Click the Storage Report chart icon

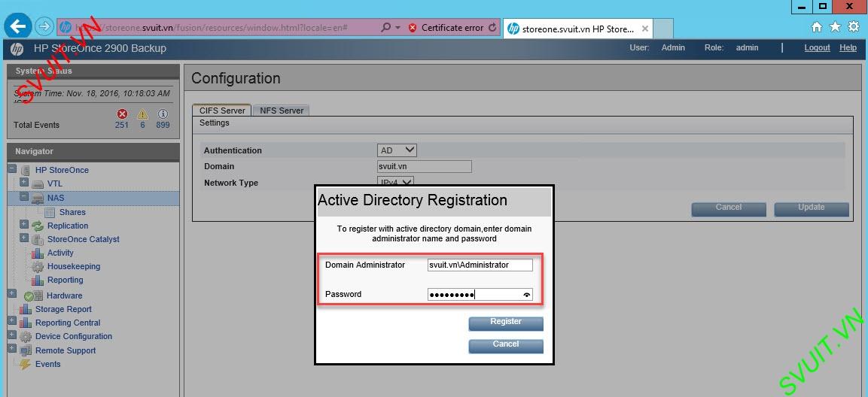point(26,309)
